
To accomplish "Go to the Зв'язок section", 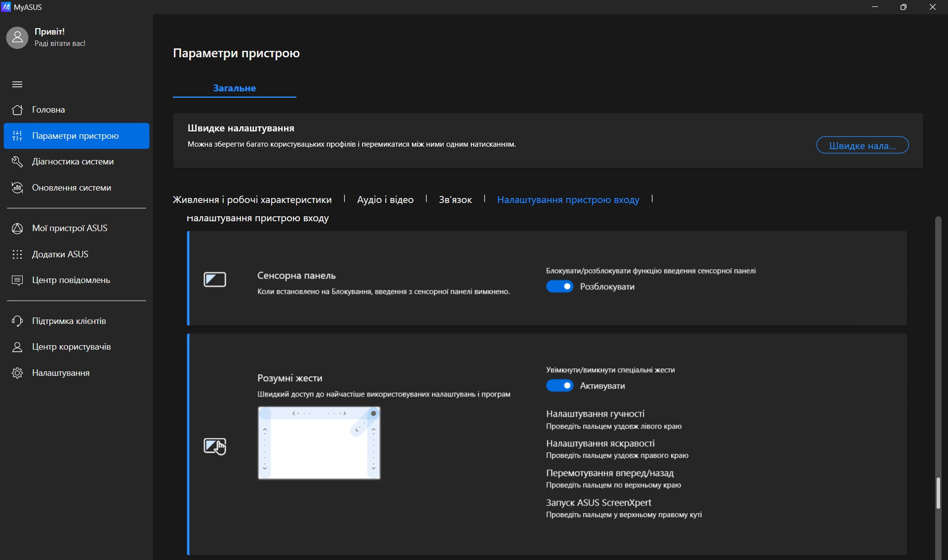I will (455, 200).
